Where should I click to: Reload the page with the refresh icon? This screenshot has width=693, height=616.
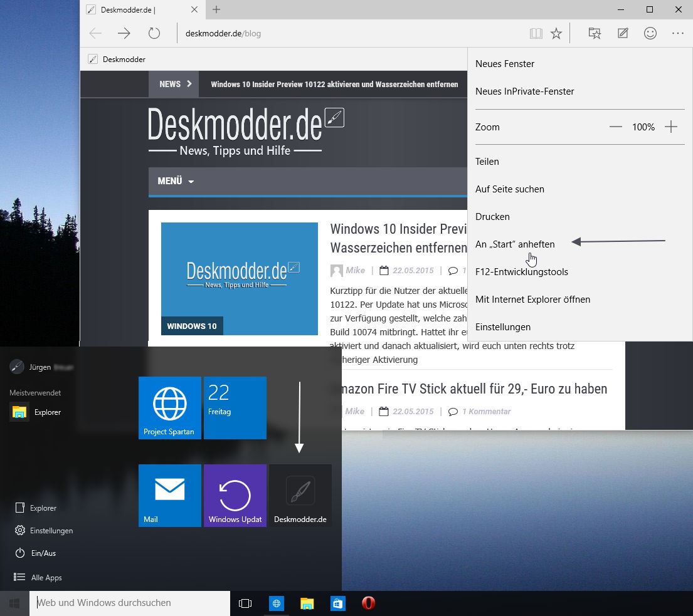coord(154,33)
